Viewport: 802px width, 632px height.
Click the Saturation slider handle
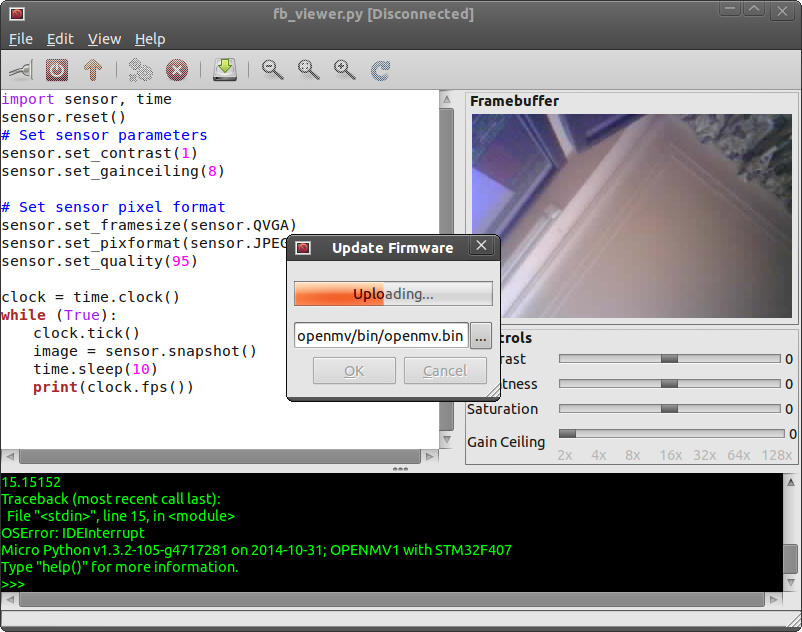(669, 408)
